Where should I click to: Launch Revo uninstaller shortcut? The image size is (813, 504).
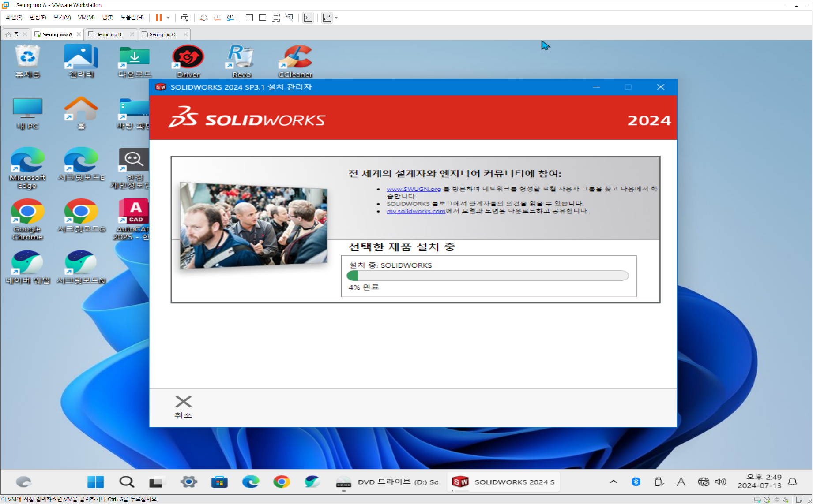(241, 61)
